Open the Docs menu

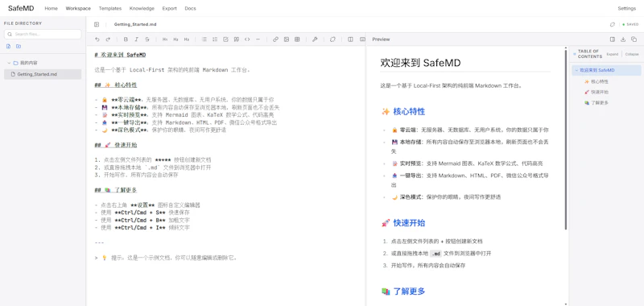pos(190,8)
